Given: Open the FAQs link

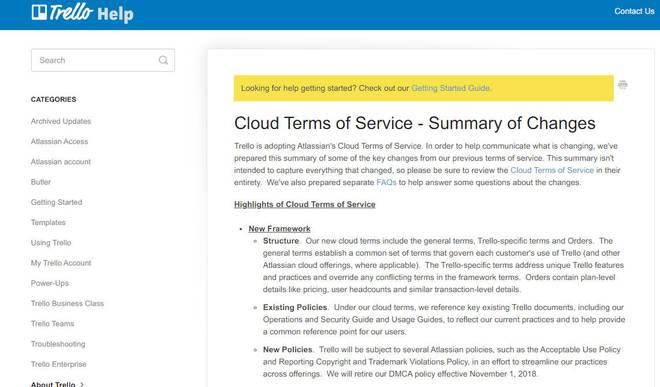Looking at the screenshot, I should point(386,182).
